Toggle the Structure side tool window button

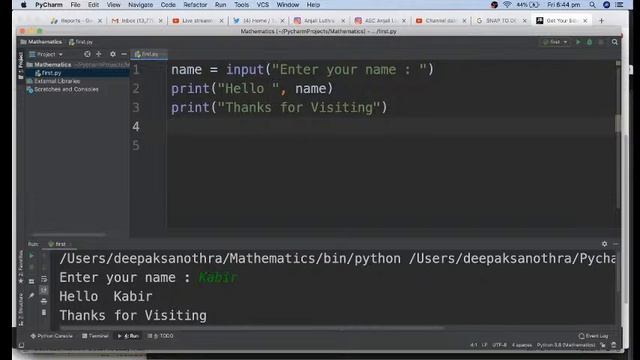[21, 308]
